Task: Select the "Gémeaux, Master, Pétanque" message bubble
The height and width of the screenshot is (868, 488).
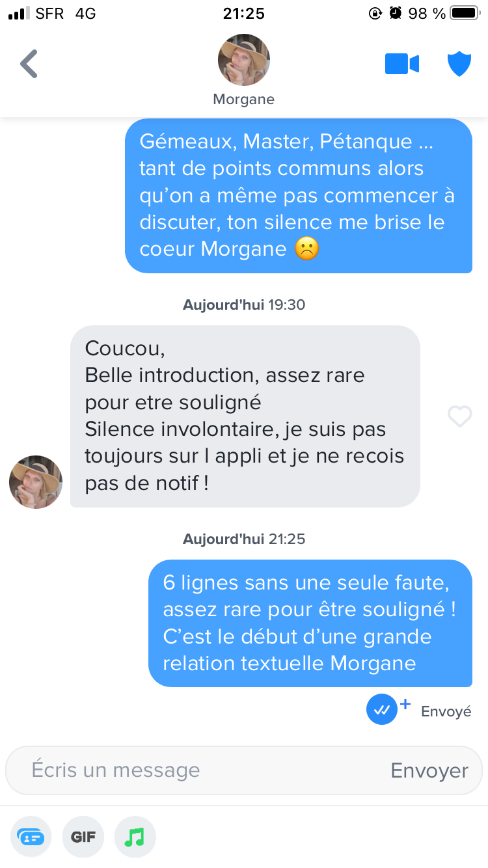Action: click(299, 195)
